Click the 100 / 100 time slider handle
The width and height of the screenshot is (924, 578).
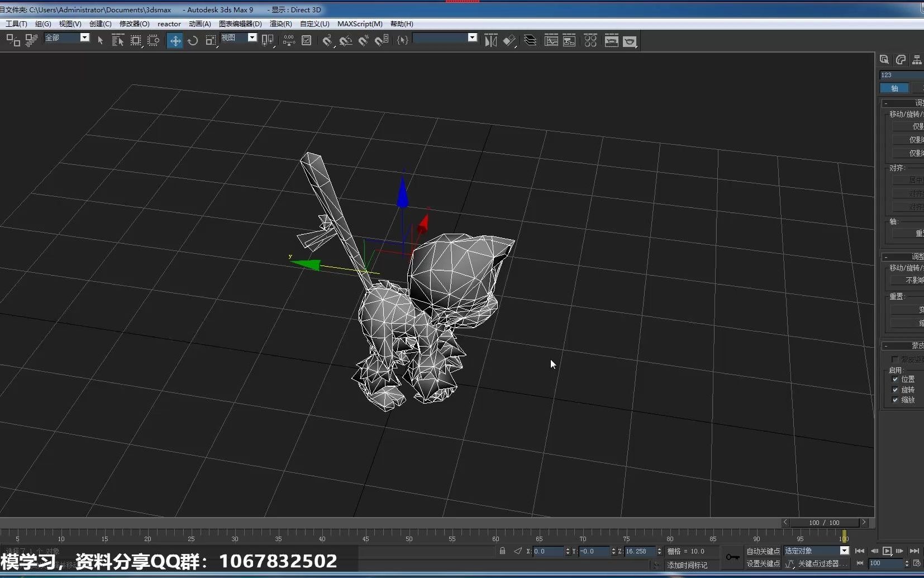(824, 523)
